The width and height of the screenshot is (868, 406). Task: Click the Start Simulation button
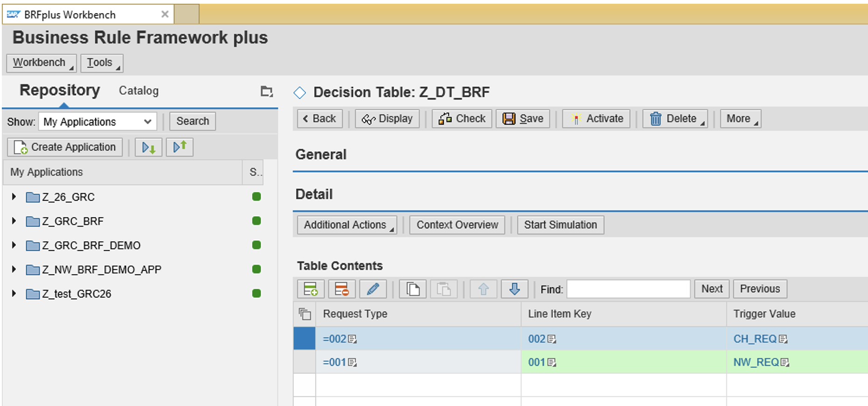(561, 225)
